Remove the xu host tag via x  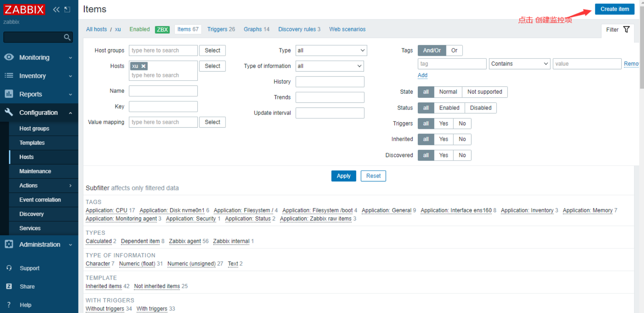point(143,66)
